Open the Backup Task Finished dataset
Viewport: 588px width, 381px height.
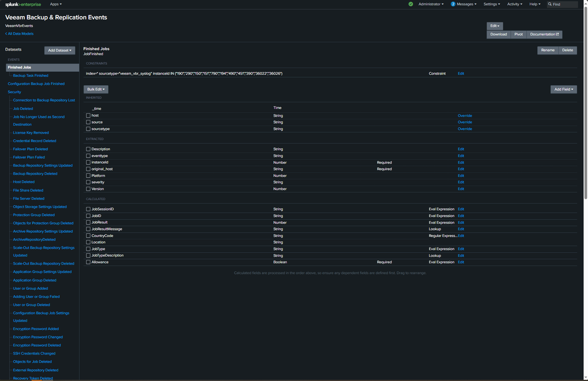(31, 76)
